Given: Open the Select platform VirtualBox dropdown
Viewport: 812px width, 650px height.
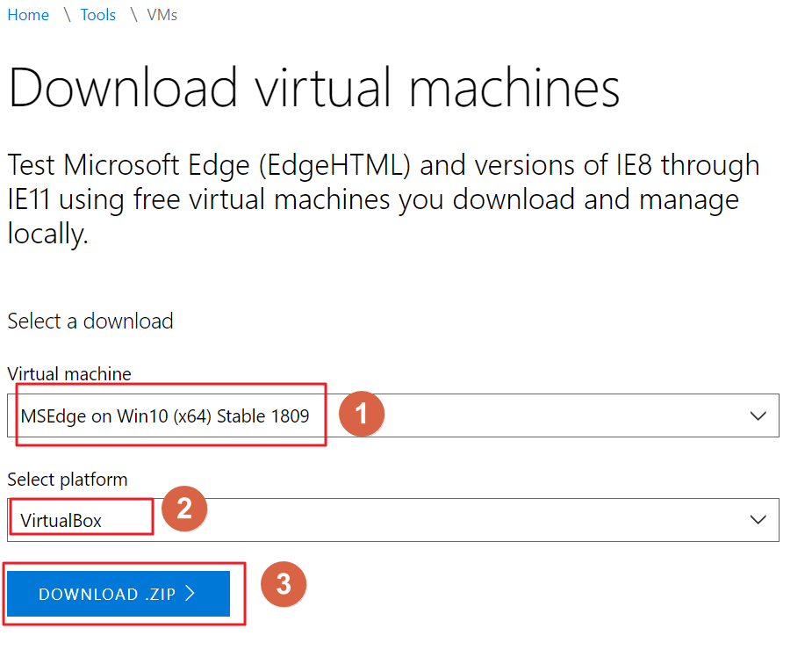Looking at the screenshot, I should [x=393, y=520].
